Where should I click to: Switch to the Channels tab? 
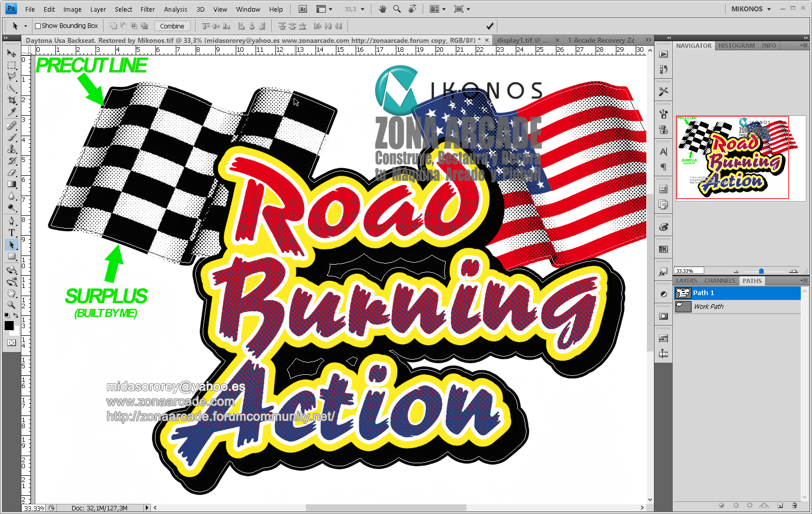(720, 280)
